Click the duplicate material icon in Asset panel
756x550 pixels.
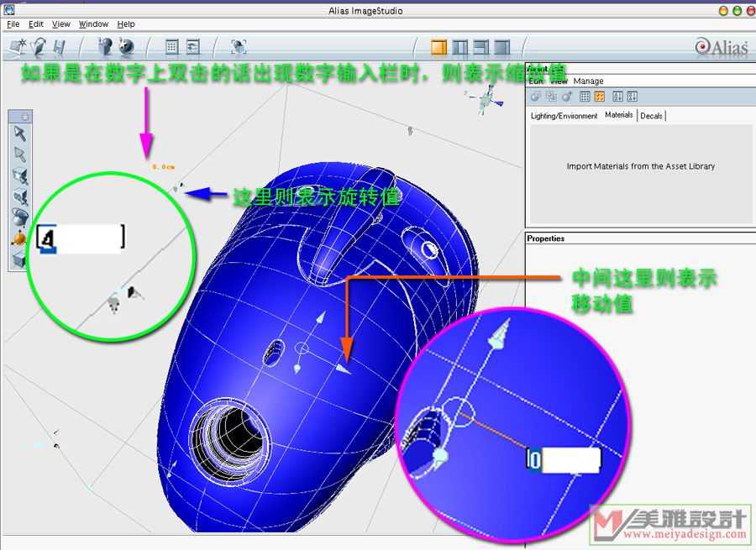(551, 97)
